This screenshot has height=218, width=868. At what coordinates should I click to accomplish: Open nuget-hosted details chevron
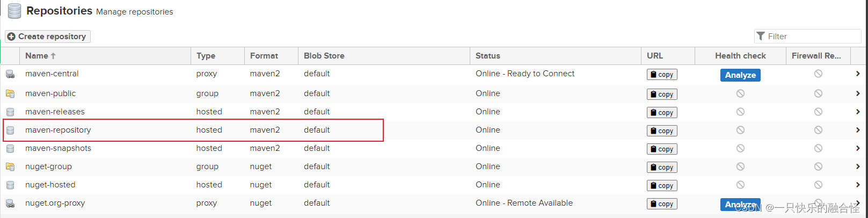pyautogui.click(x=858, y=185)
